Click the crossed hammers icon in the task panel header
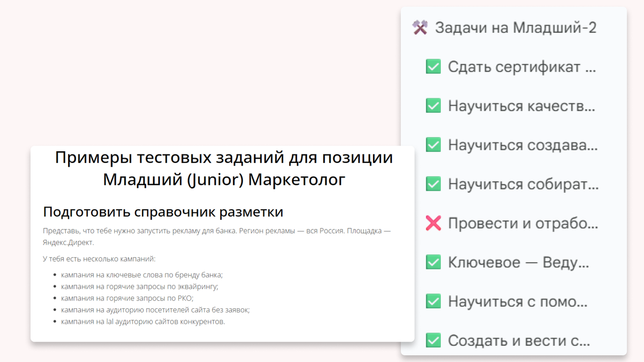This screenshot has height=362, width=644. (x=420, y=27)
